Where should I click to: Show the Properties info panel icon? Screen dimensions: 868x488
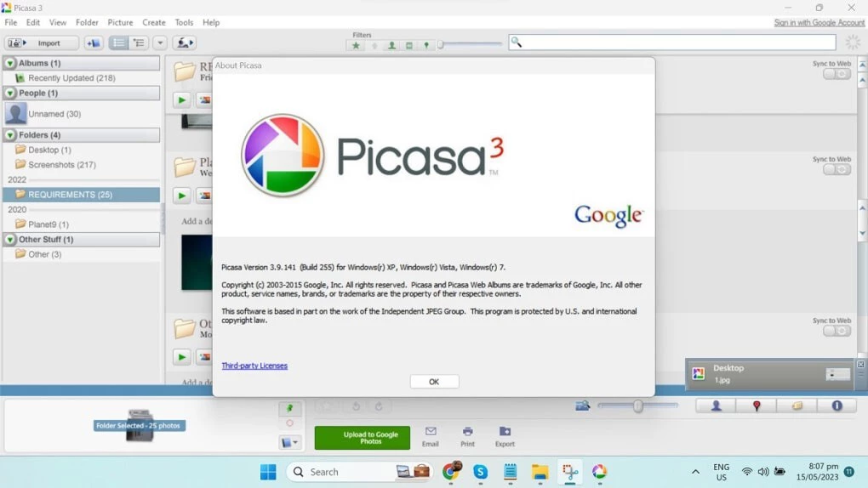tap(837, 406)
